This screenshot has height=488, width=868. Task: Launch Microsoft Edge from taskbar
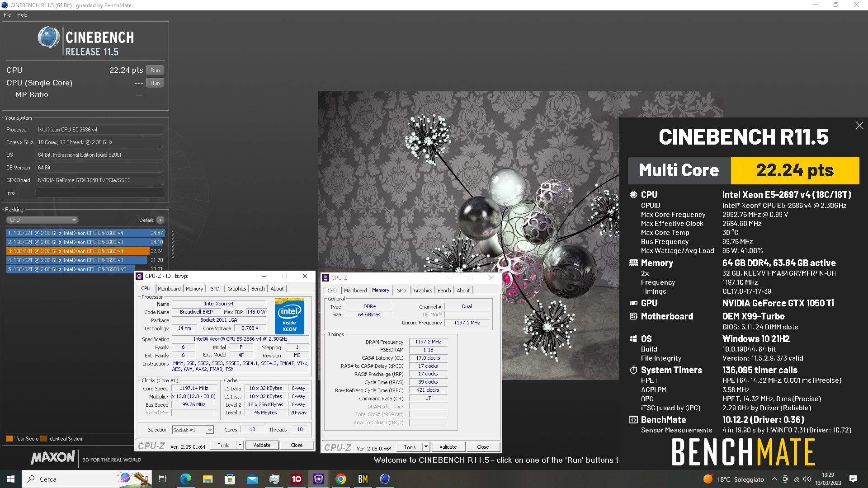[185, 479]
